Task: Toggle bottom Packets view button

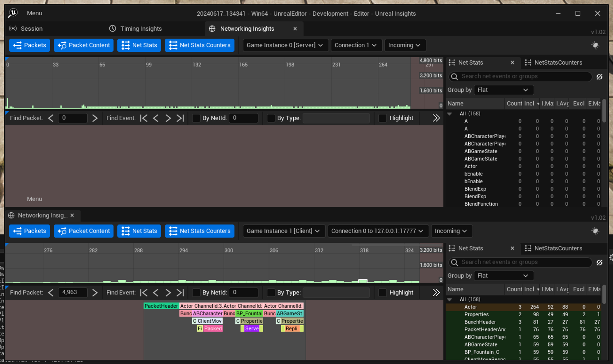Action: (x=29, y=231)
